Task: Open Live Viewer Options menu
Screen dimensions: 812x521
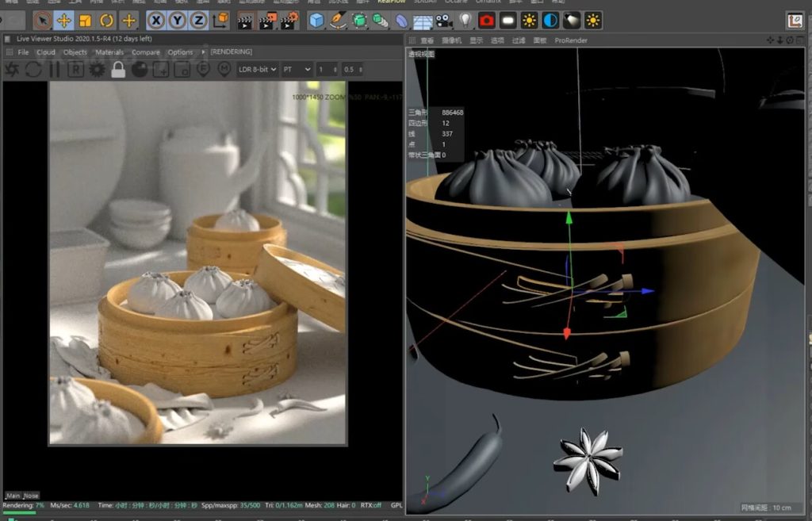Action: [x=180, y=52]
